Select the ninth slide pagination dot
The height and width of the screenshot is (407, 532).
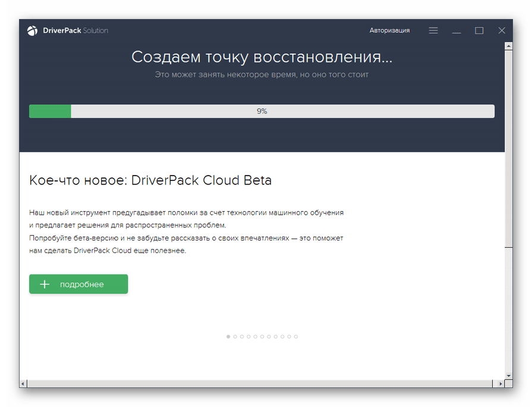[282, 337]
